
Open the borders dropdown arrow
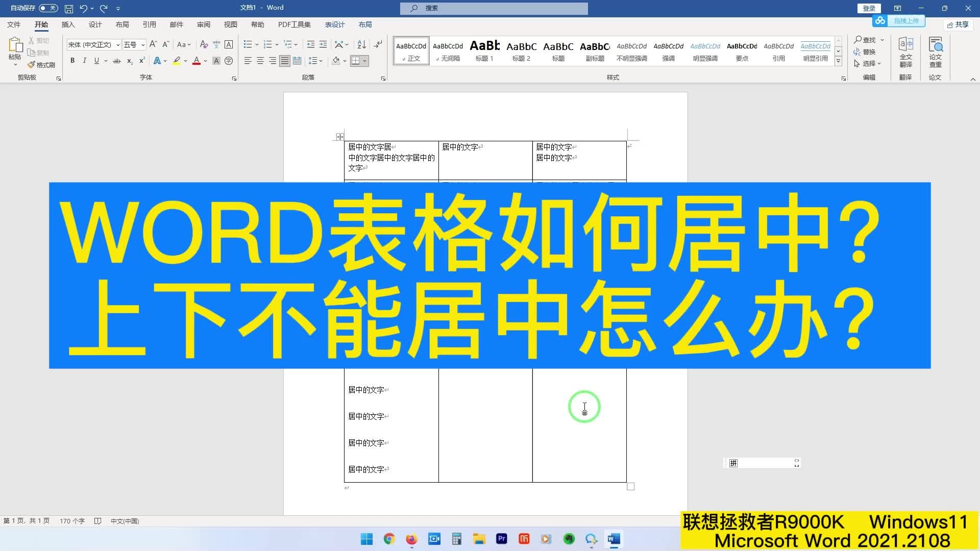click(x=365, y=61)
